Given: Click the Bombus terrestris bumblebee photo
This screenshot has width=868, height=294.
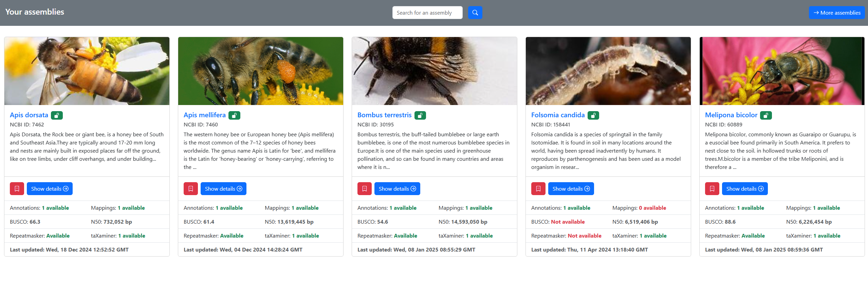Looking at the screenshot, I should (434, 71).
